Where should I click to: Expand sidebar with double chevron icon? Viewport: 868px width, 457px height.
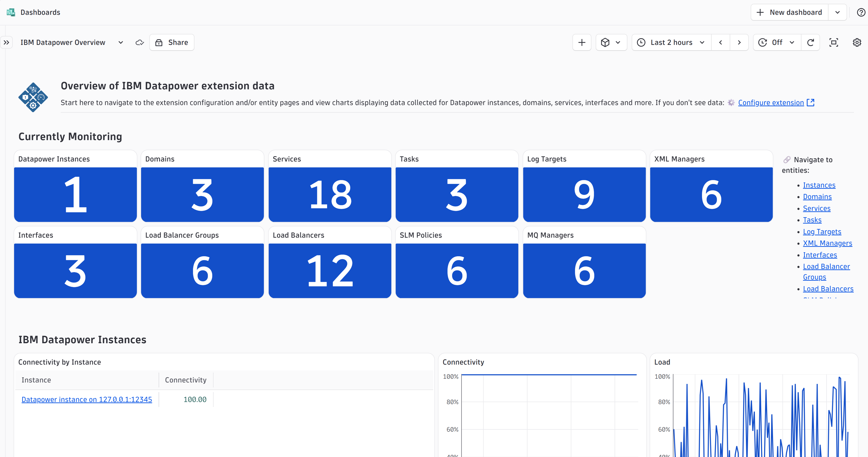coord(6,43)
